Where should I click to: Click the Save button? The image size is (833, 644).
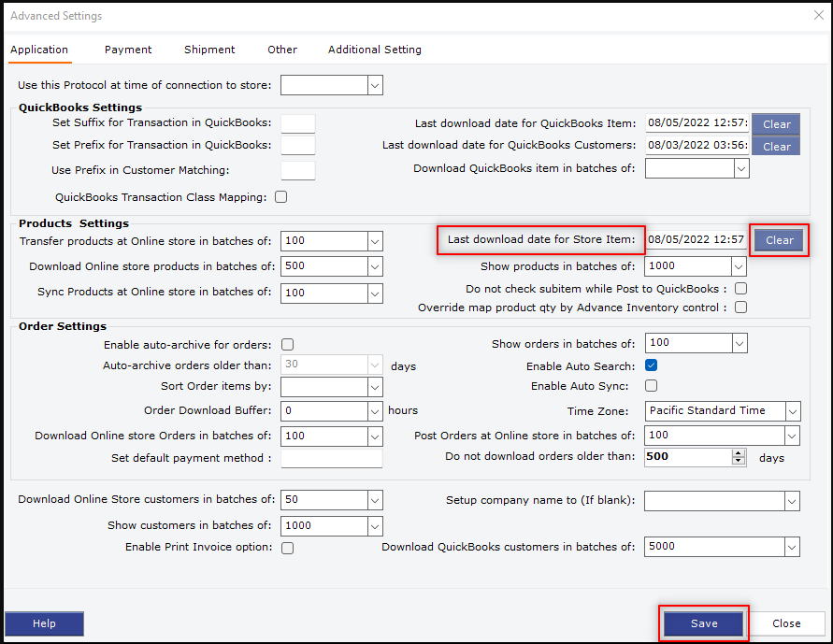704,623
